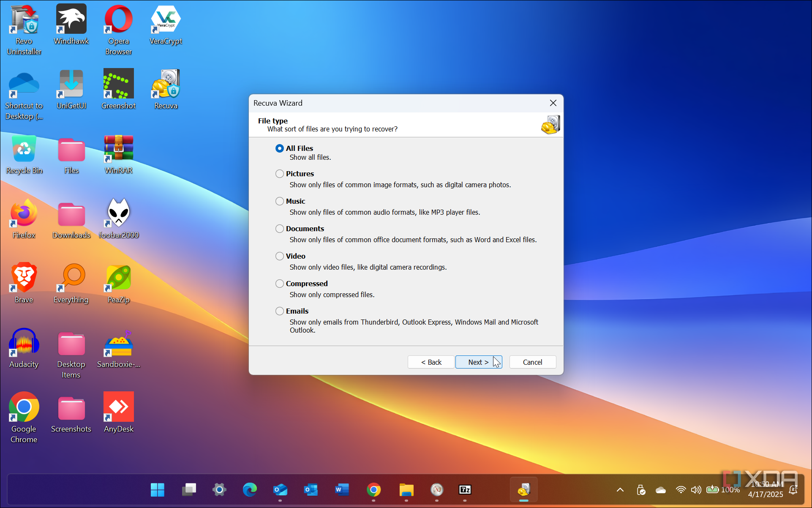Choose Video as the file type
This screenshot has height=508, width=812.
pyautogui.click(x=279, y=256)
